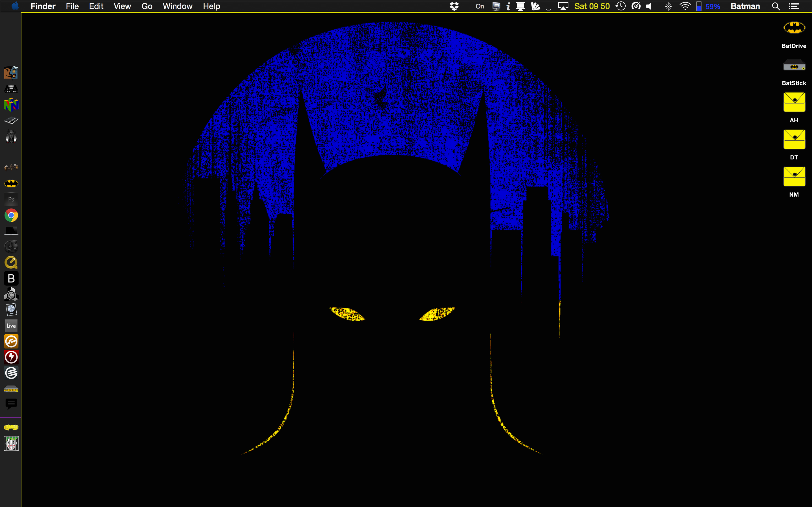This screenshot has width=812, height=507.
Task: Launch Logic Pro from the dock
Action: pyautogui.click(x=11, y=310)
